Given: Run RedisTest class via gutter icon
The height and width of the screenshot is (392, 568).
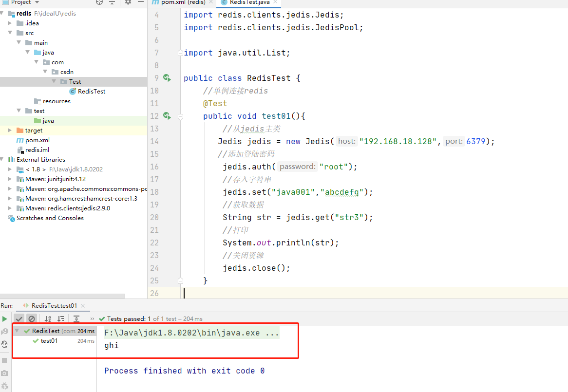Looking at the screenshot, I should point(167,78).
